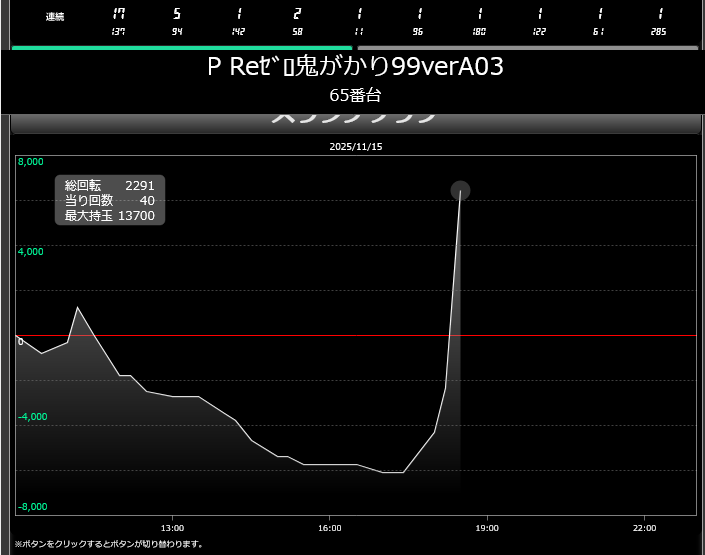Click the 19:00 time axis label
705x555 pixels.
coord(487,528)
